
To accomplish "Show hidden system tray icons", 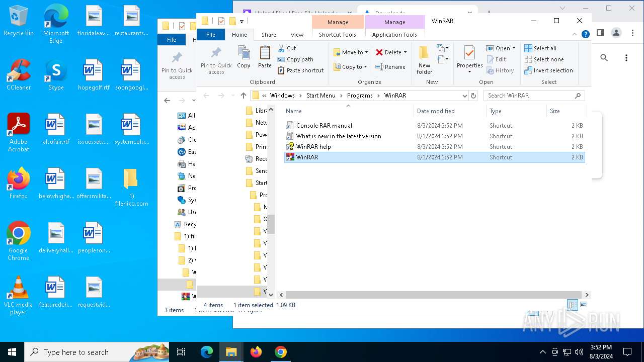I will coord(542,352).
